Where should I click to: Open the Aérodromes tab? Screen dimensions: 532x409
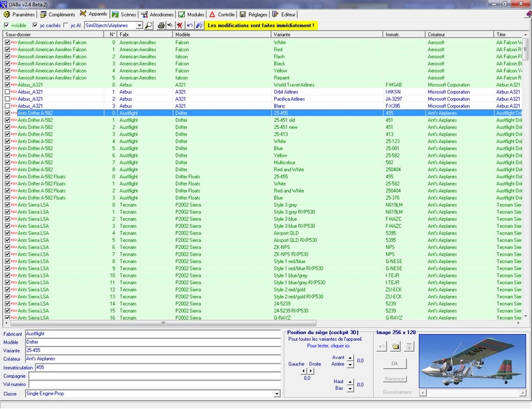point(162,14)
